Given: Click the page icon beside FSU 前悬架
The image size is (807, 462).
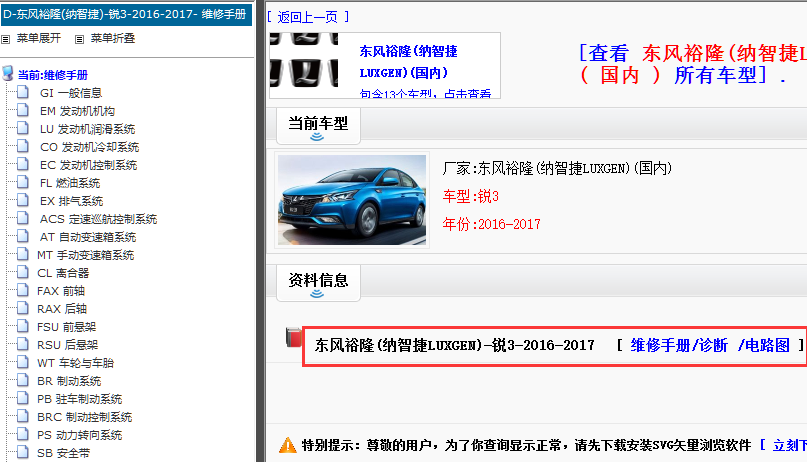Looking at the screenshot, I should pyautogui.click(x=23, y=327).
